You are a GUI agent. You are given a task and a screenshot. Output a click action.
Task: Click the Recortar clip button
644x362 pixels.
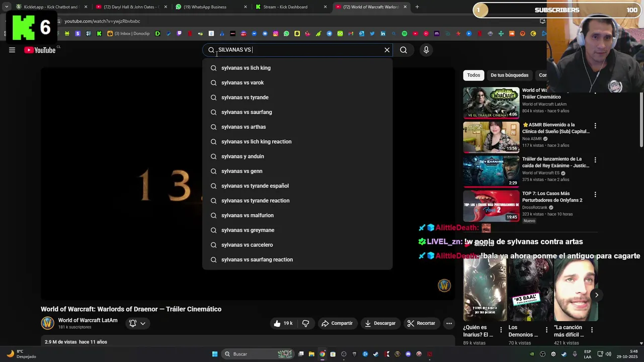pos(421,323)
